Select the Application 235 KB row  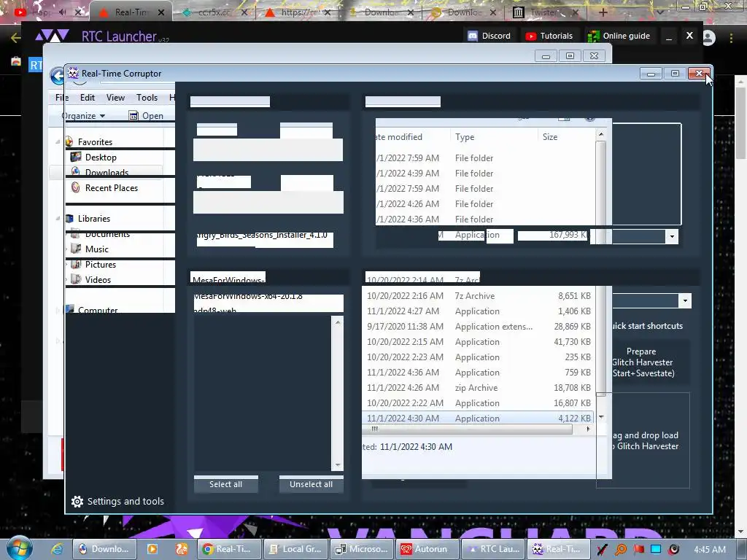point(478,357)
